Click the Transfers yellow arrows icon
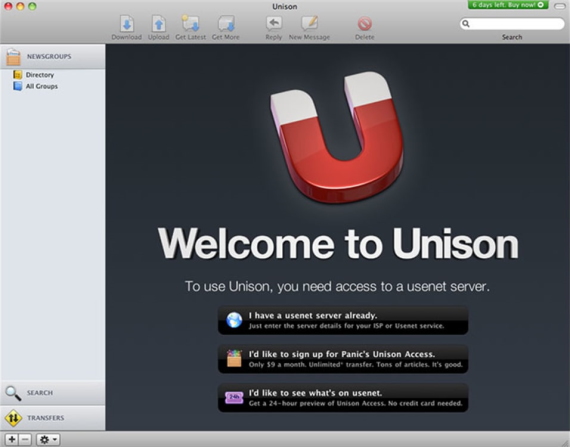The image size is (570, 447). coord(13,418)
